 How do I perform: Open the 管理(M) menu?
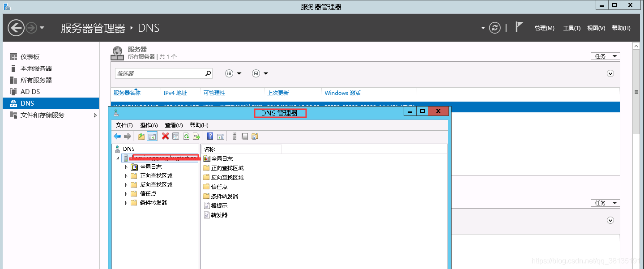pos(544,28)
